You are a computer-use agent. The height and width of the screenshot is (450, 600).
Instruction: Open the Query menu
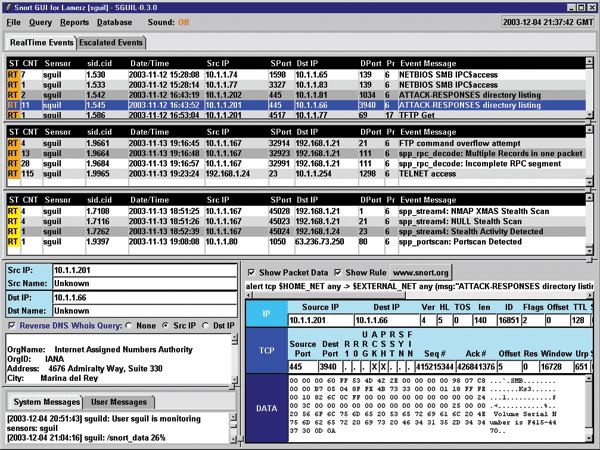click(x=40, y=20)
